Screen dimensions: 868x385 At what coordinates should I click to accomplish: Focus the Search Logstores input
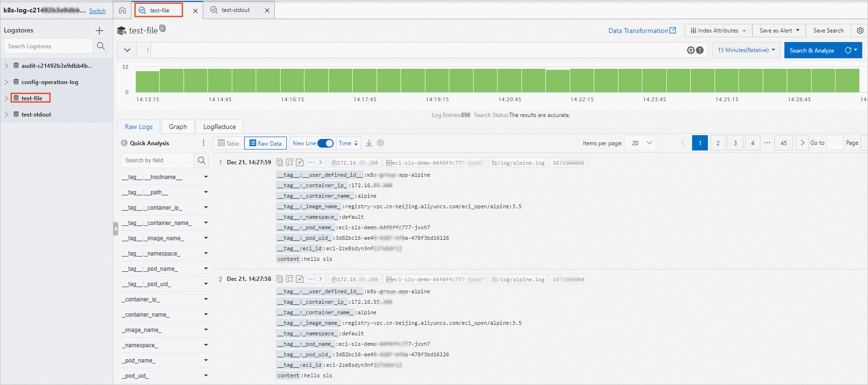point(48,46)
